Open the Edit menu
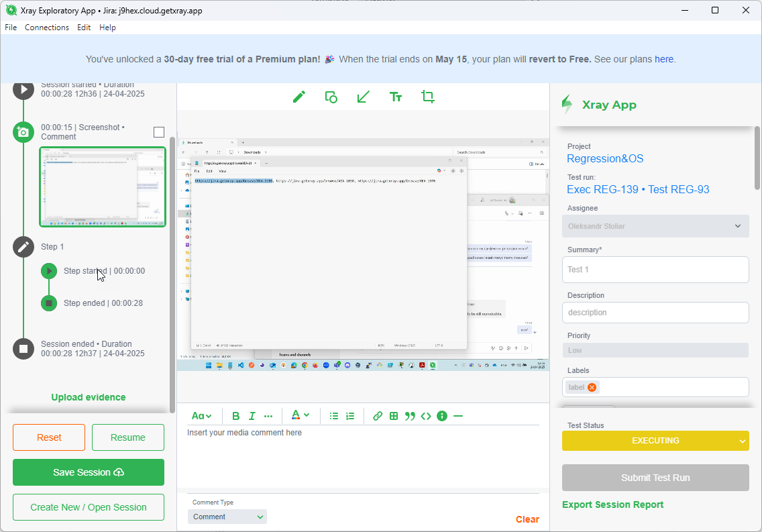This screenshot has width=762, height=532. (x=84, y=28)
